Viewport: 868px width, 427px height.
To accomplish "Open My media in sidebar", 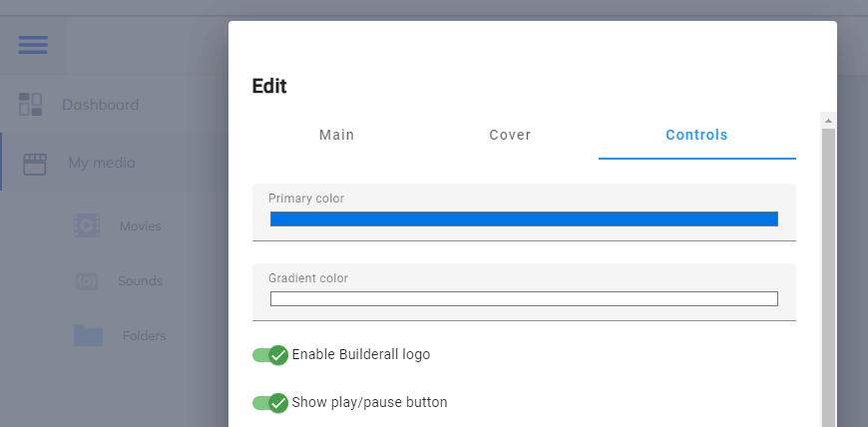I will pyautogui.click(x=102, y=163).
